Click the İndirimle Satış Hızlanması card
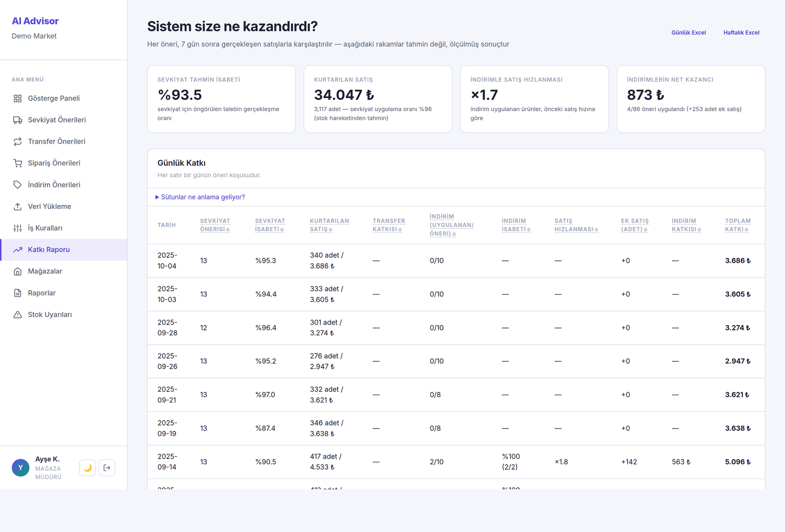 point(534,99)
